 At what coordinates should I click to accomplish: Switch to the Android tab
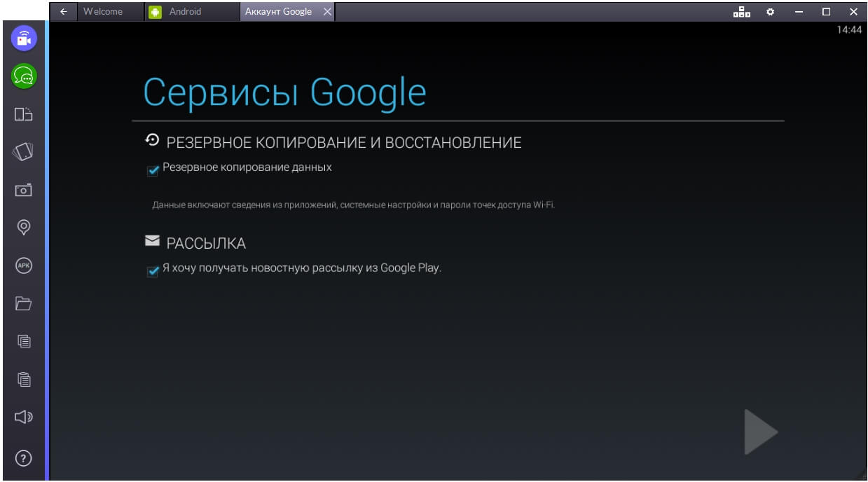185,11
